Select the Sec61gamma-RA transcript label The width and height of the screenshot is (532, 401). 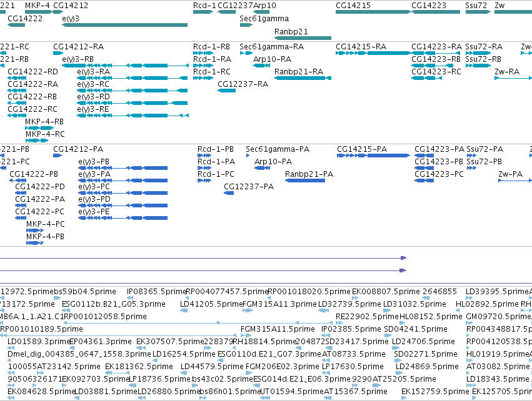[x=271, y=47]
